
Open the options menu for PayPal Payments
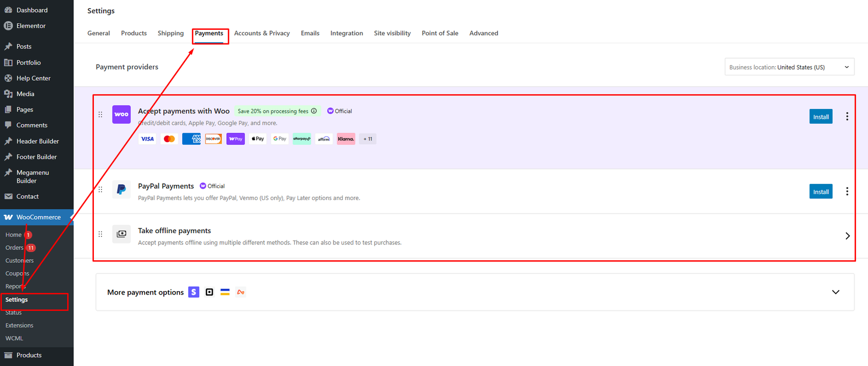click(x=847, y=191)
